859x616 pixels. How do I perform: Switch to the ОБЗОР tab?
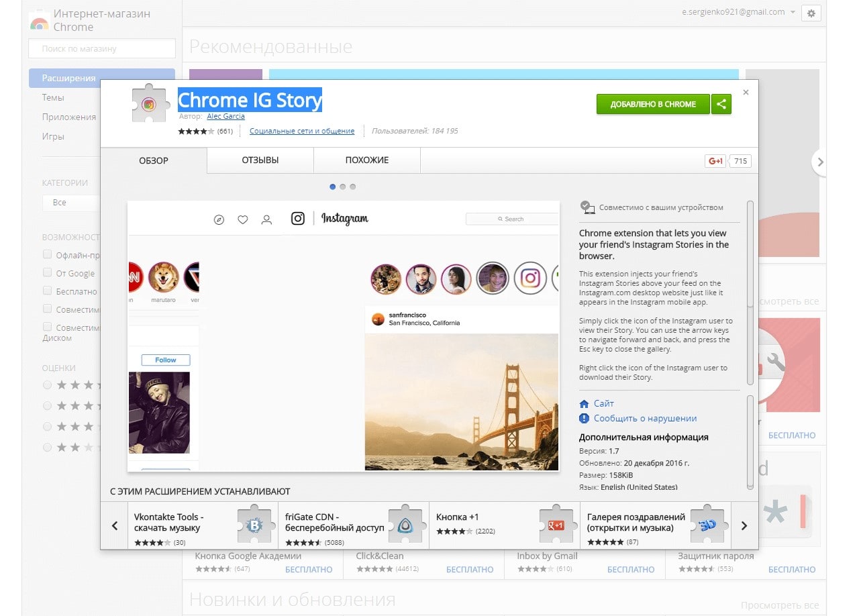[x=154, y=160]
